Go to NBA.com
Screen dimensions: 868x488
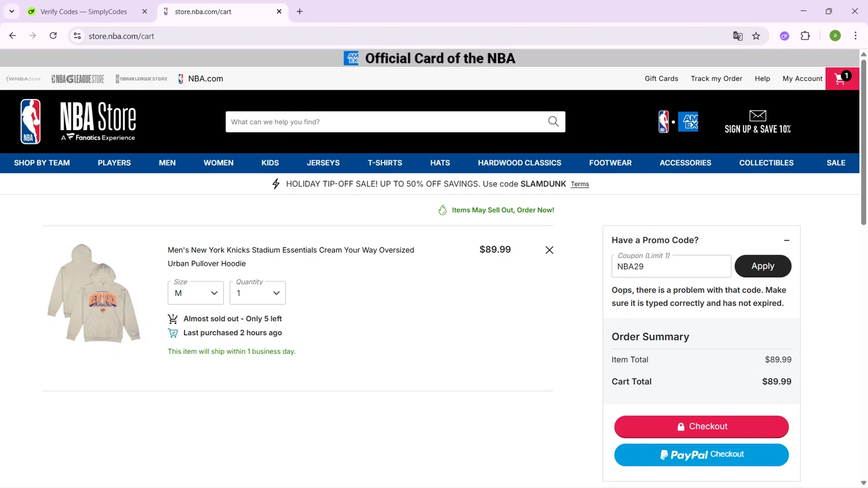[x=200, y=79]
